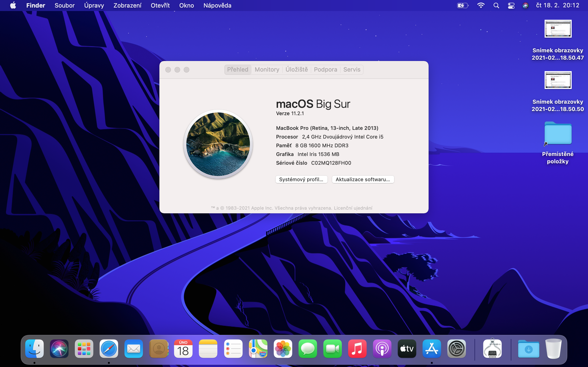
Task: Open the Licenční ujednání link
Action: coord(353,208)
